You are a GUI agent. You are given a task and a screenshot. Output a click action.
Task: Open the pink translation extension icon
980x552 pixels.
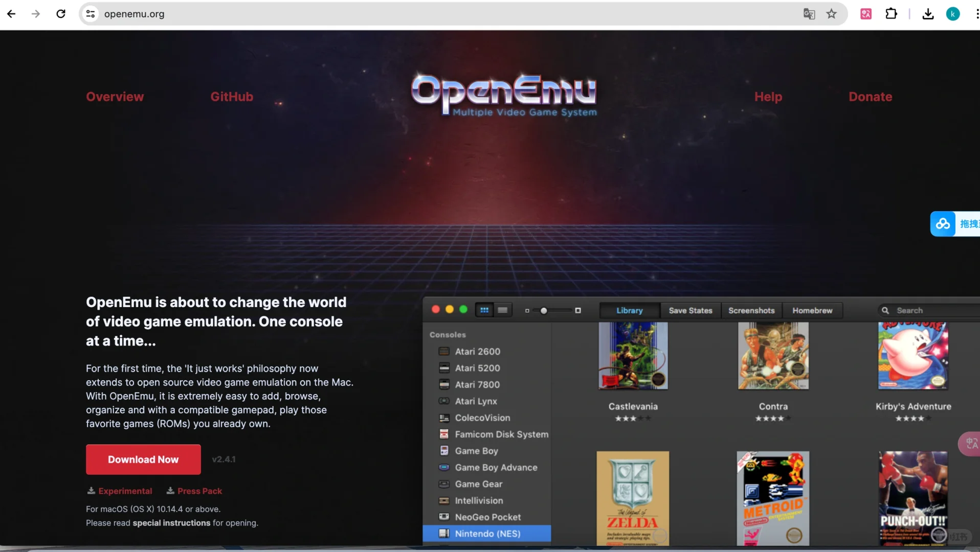pos(866,14)
